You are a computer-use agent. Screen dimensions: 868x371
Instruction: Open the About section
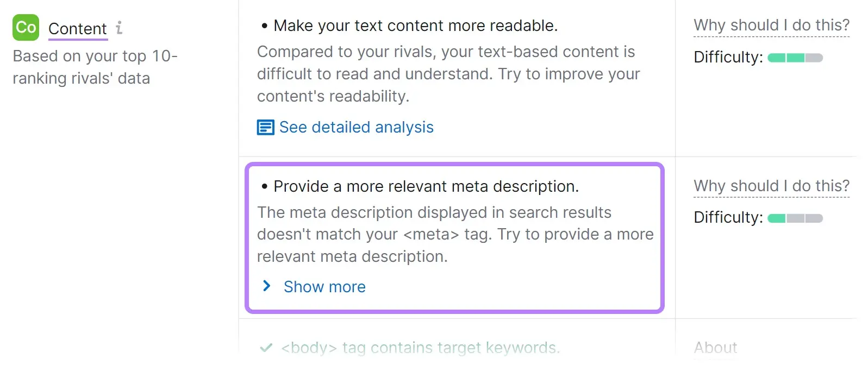coord(715,347)
